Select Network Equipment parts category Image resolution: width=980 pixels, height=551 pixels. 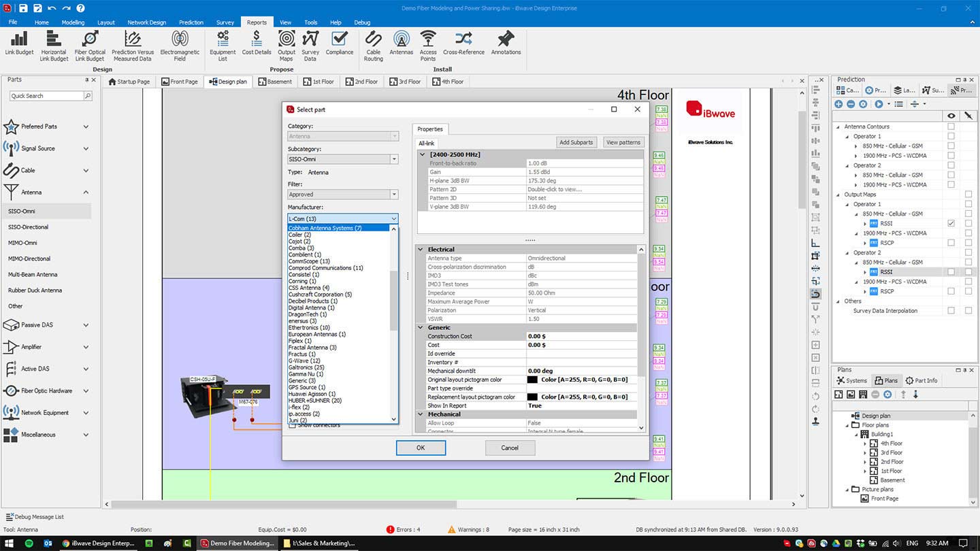pyautogui.click(x=46, y=412)
